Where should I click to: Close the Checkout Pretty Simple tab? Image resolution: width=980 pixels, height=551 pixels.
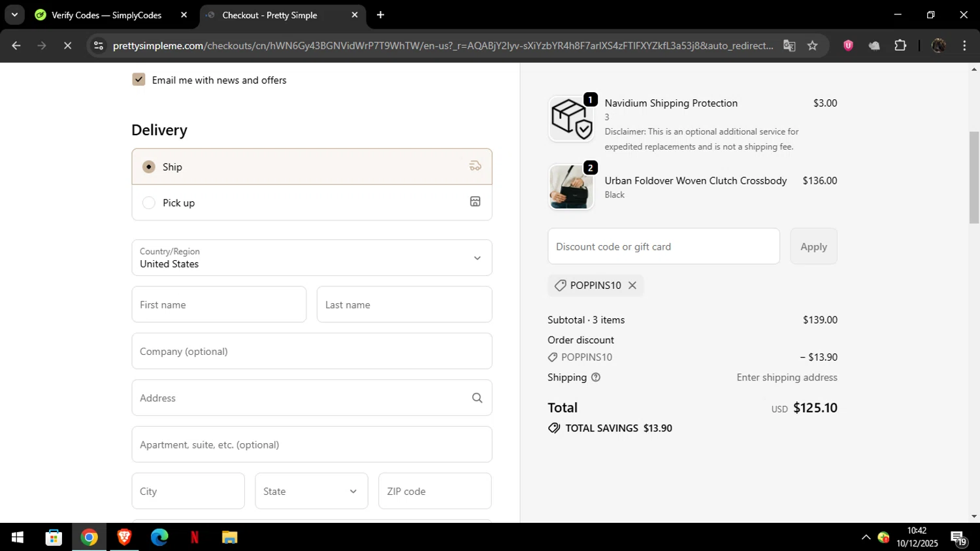tap(354, 15)
